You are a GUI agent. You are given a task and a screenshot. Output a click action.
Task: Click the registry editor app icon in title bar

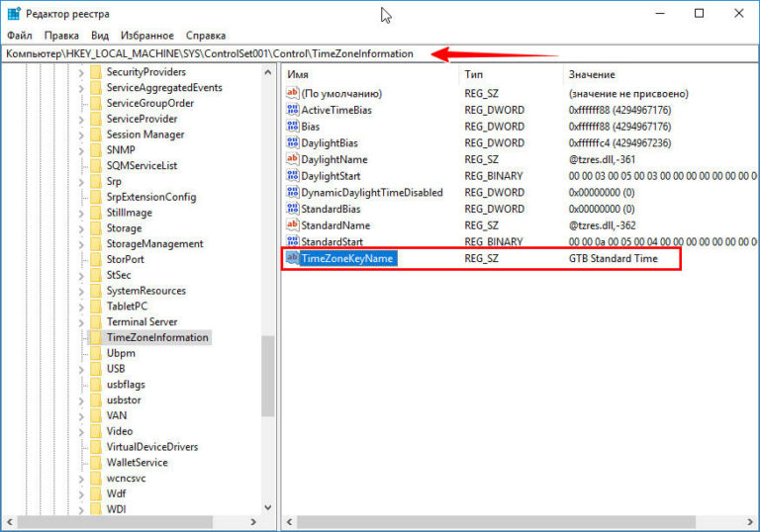point(11,13)
